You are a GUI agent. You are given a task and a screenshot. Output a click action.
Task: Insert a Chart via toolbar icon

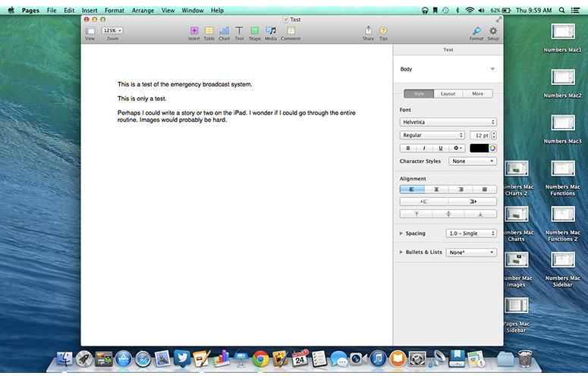click(225, 31)
